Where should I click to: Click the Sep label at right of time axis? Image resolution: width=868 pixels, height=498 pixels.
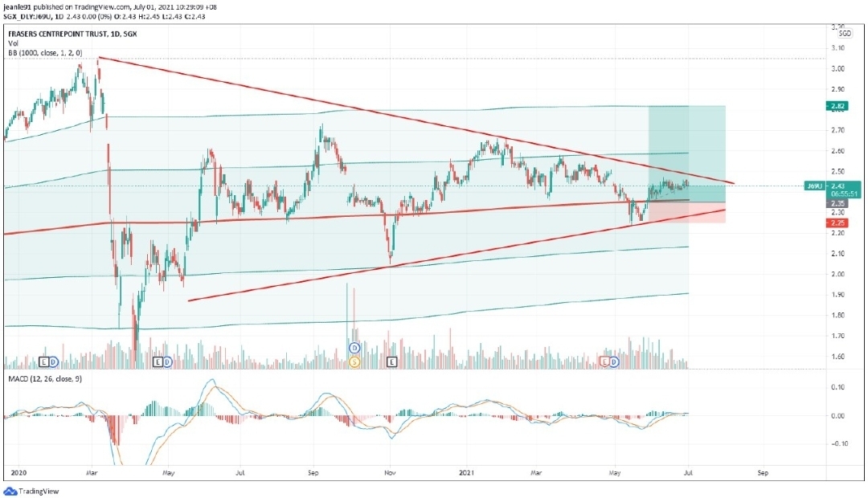click(763, 472)
